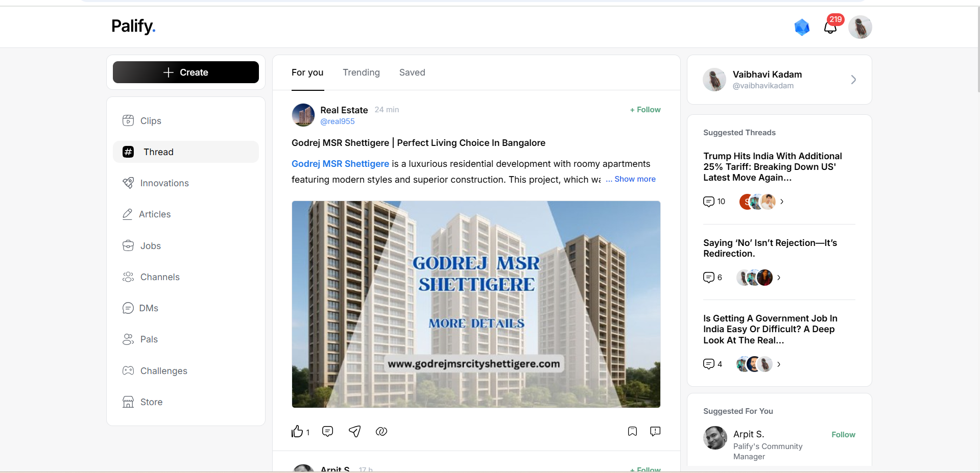Image resolution: width=980 pixels, height=473 pixels.
Task: Open the Pals people icon
Action: pos(128,339)
